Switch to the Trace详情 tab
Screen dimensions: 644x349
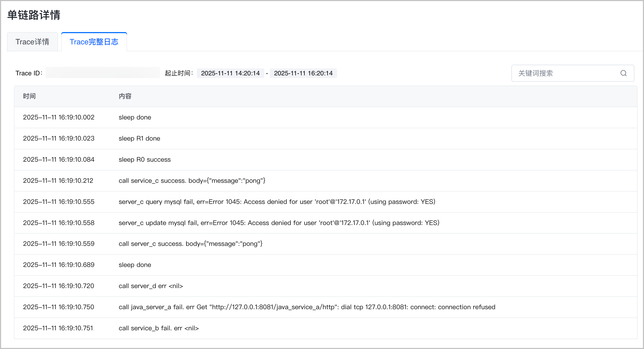click(x=32, y=42)
